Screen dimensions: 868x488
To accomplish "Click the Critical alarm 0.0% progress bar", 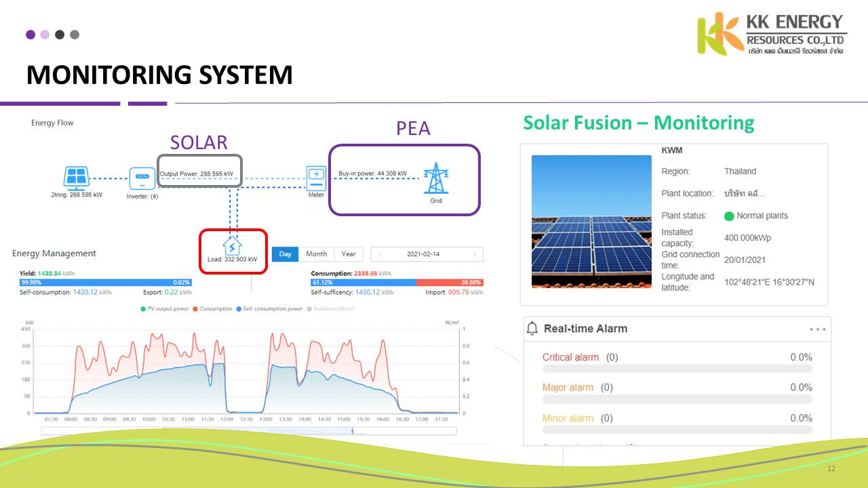I will pos(677,368).
